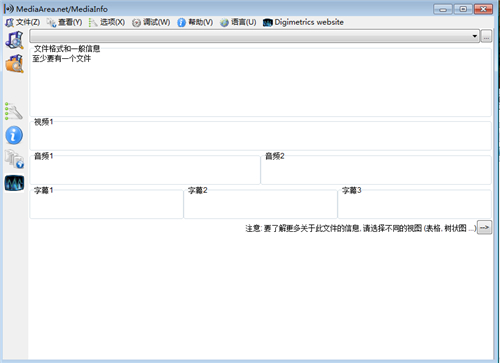Click the blue About info icon
This screenshot has width=500, height=363.
click(x=14, y=135)
